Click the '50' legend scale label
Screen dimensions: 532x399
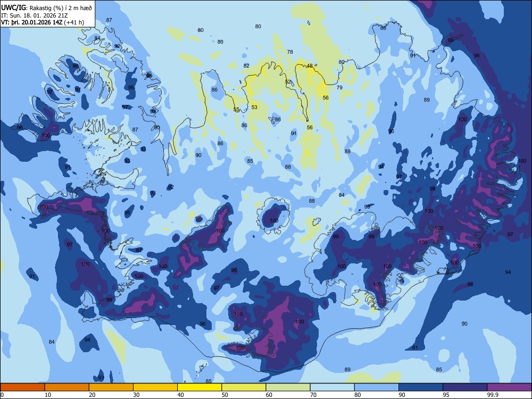tap(225, 395)
